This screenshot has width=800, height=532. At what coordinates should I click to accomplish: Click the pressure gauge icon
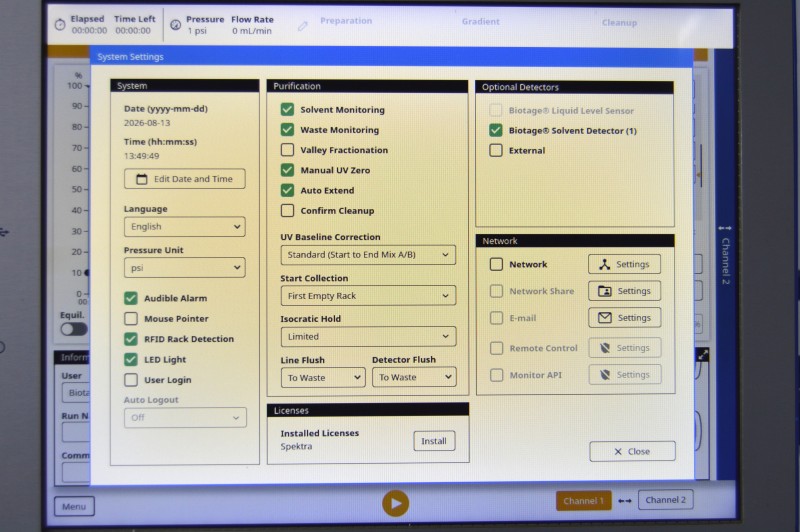click(x=175, y=25)
